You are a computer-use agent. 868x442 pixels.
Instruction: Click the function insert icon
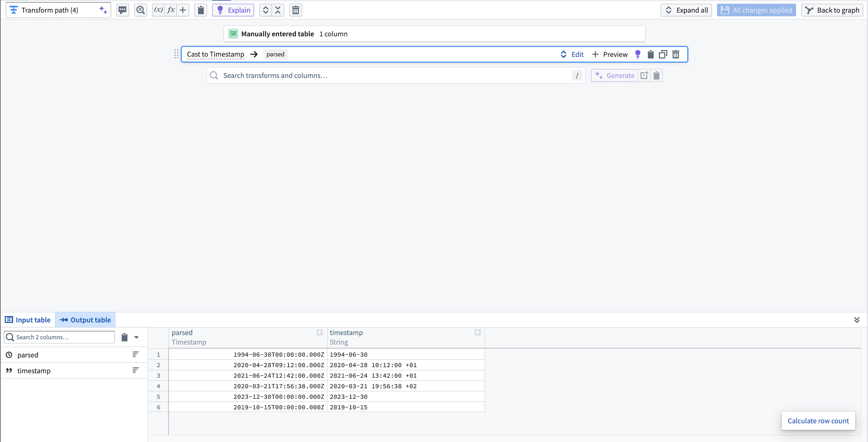pyautogui.click(x=172, y=10)
